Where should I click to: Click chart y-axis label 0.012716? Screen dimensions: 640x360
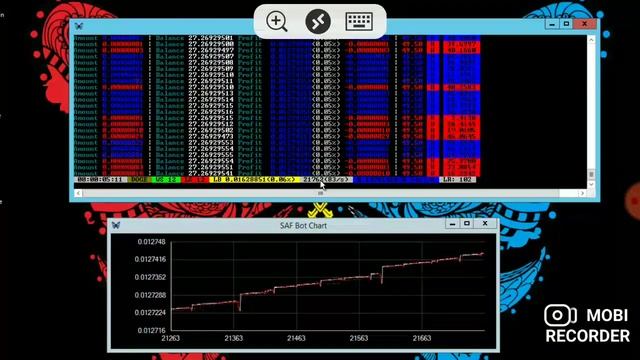point(151,330)
